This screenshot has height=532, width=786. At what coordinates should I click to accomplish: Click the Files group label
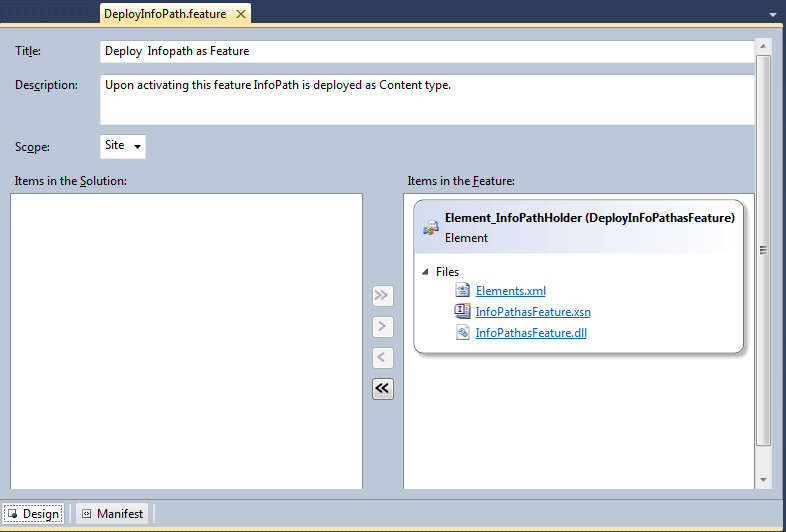[447, 272]
